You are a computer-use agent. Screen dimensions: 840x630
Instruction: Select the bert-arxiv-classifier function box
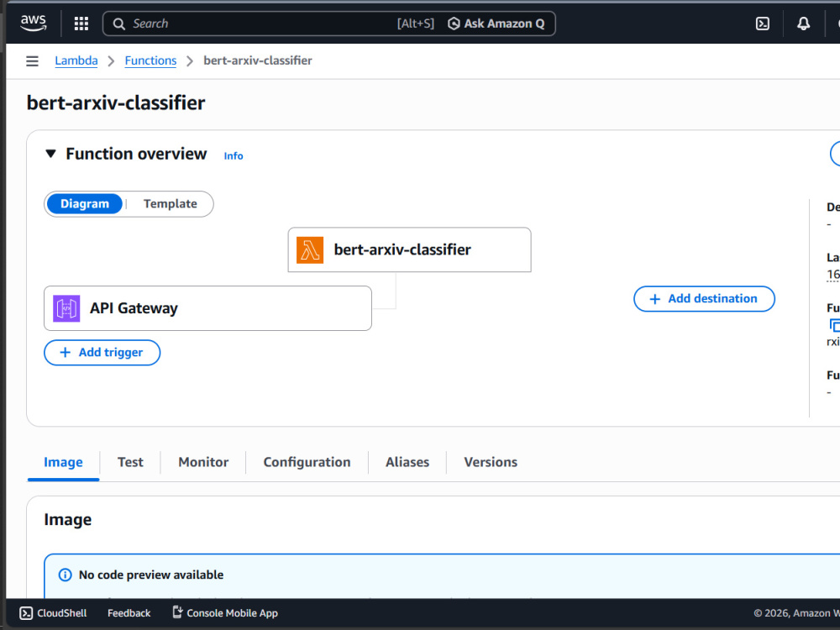pos(409,250)
